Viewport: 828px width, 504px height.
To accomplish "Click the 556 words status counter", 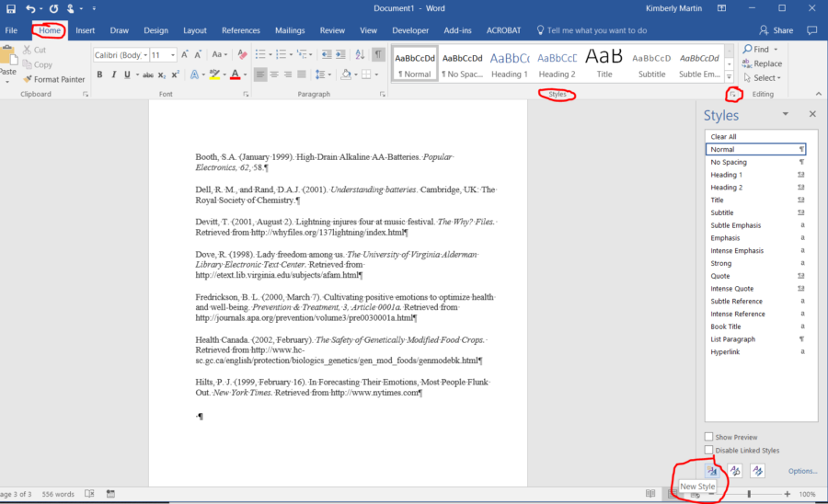I will point(58,494).
